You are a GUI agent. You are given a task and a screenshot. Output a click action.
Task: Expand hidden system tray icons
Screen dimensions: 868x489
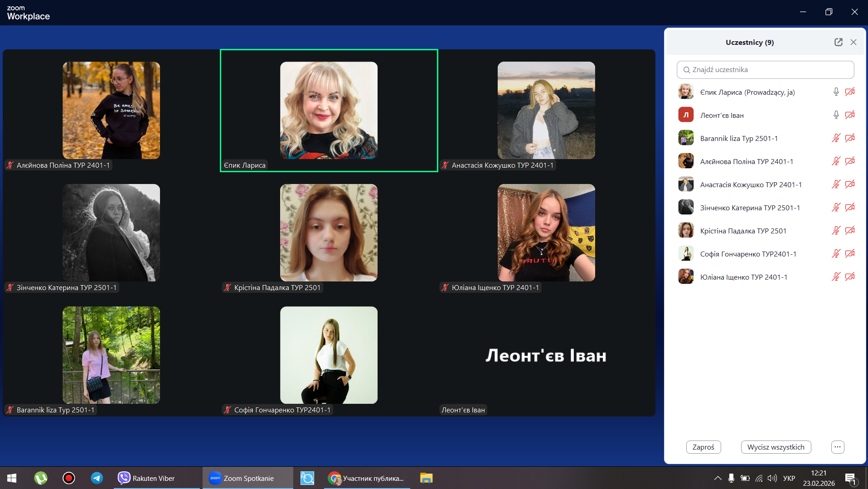[x=718, y=478]
